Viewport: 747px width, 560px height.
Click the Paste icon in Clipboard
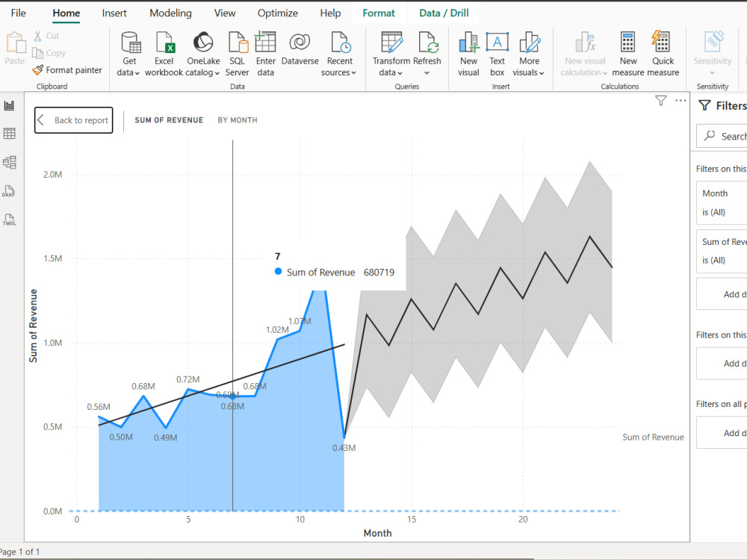(15, 43)
